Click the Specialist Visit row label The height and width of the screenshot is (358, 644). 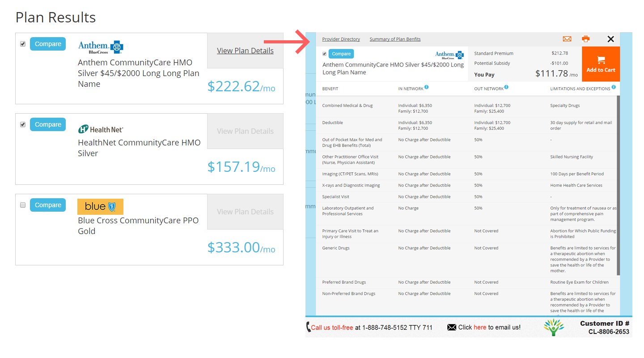click(336, 197)
